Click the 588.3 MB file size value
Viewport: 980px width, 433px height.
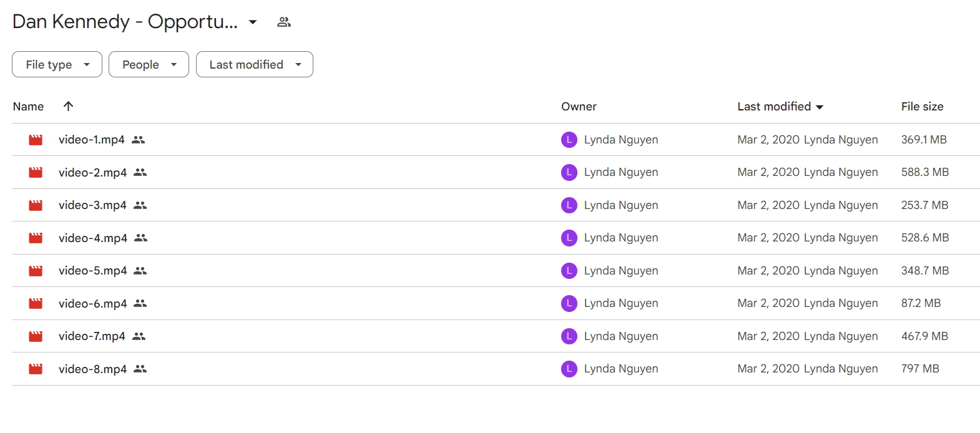tap(925, 172)
